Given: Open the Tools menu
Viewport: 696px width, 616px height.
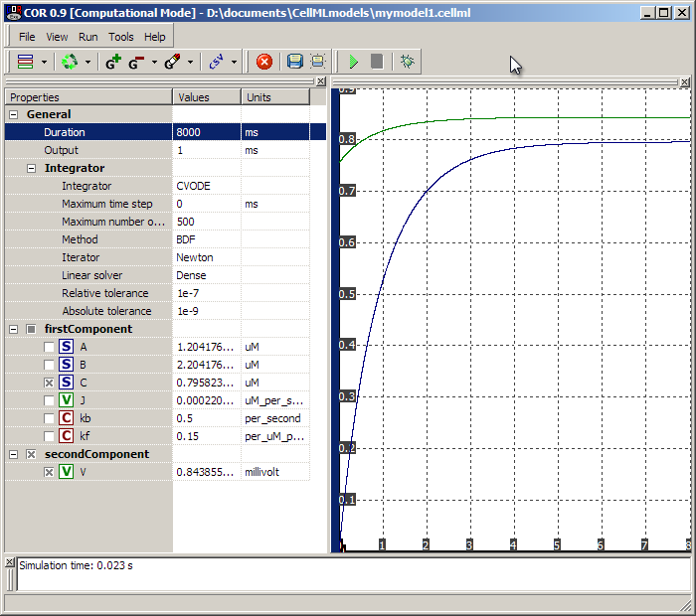Looking at the screenshot, I should (x=120, y=37).
